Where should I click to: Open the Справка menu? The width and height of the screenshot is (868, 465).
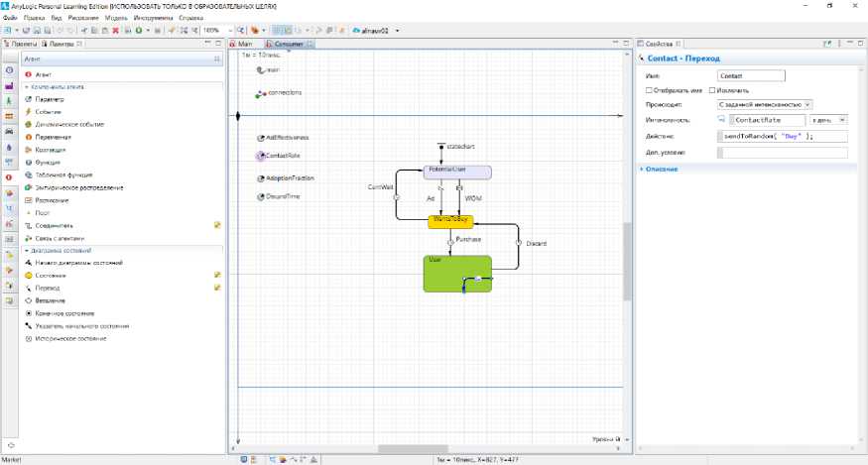(191, 18)
